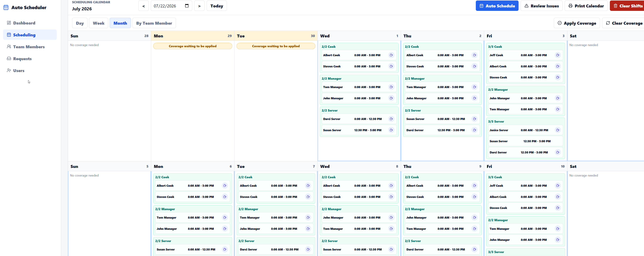Go to next month with > button

[x=199, y=6]
